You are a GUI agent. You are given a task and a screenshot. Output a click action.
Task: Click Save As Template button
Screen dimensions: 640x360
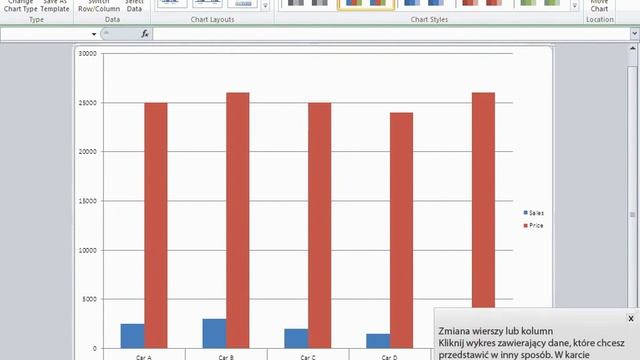pyautogui.click(x=55, y=6)
